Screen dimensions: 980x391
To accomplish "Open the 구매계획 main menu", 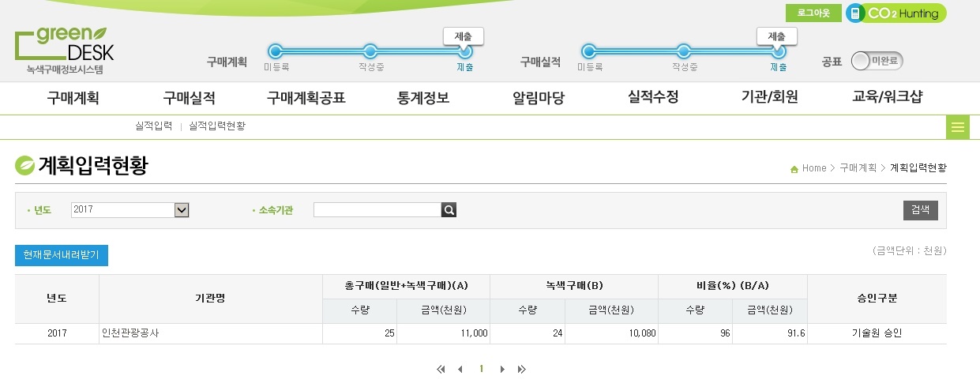I will tap(73, 98).
